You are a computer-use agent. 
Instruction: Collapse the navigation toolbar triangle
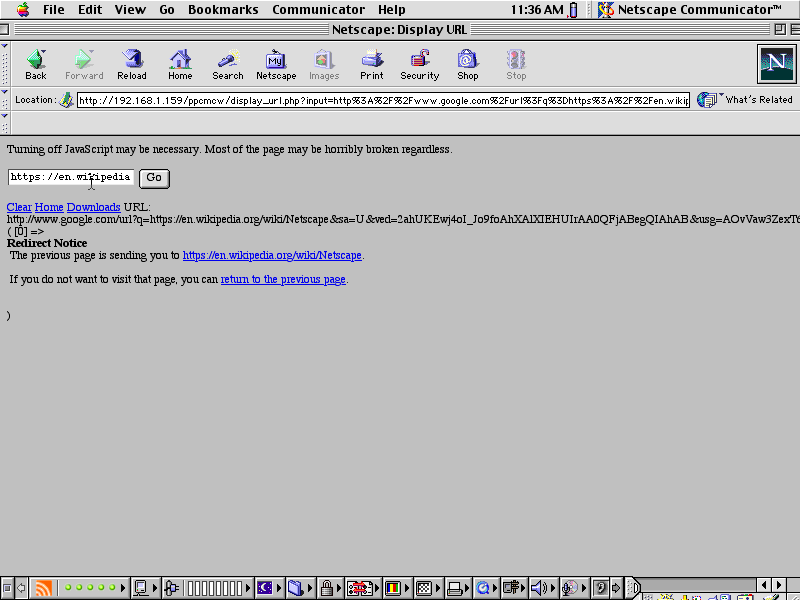(5, 46)
